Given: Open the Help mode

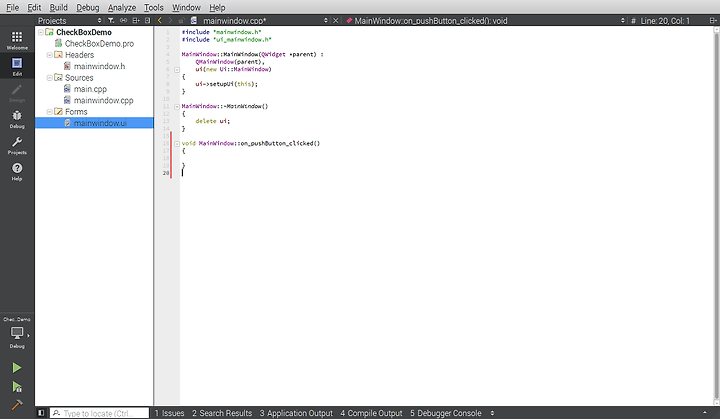Looking at the screenshot, I should pyautogui.click(x=17, y=171).
